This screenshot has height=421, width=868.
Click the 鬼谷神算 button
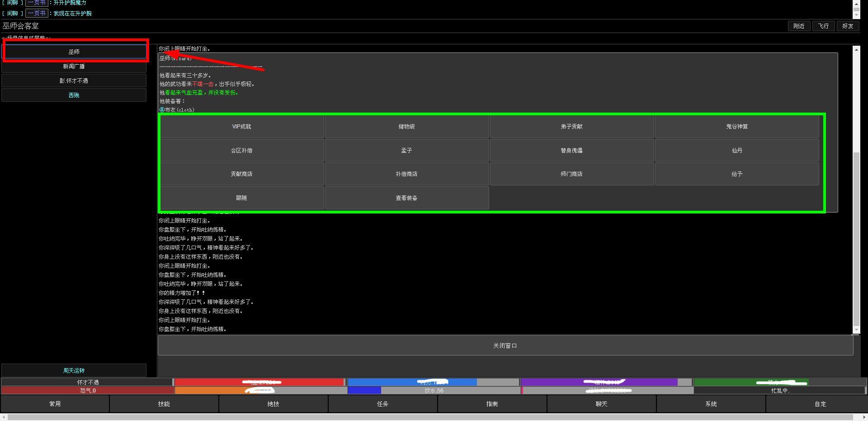point(737,127)
